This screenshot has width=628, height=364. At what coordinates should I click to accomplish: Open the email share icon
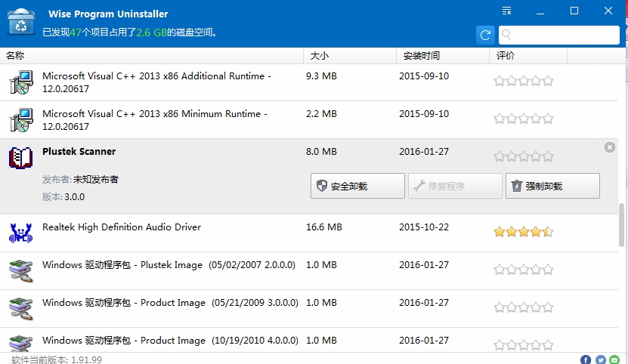615,359
